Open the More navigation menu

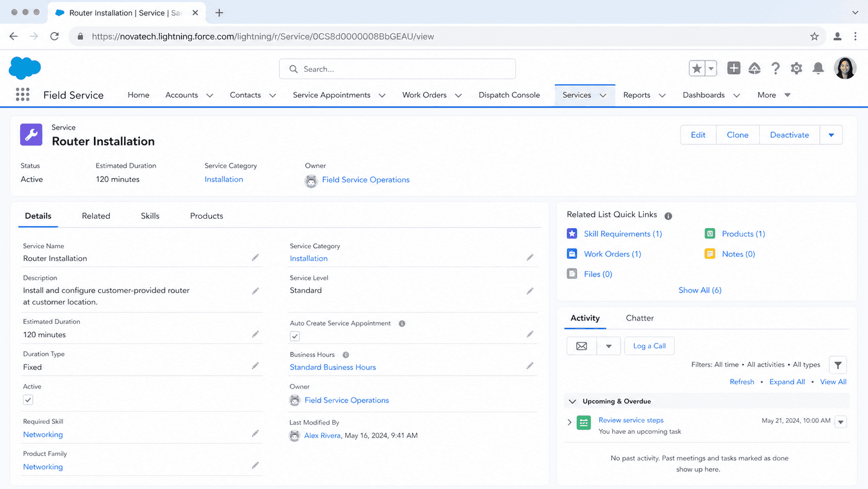point(774,95)
